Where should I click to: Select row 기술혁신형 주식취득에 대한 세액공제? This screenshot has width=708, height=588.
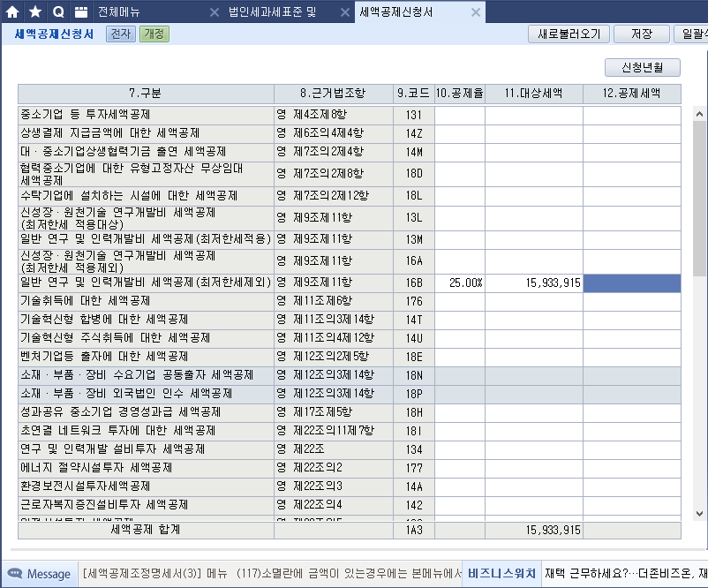point(349,338)
